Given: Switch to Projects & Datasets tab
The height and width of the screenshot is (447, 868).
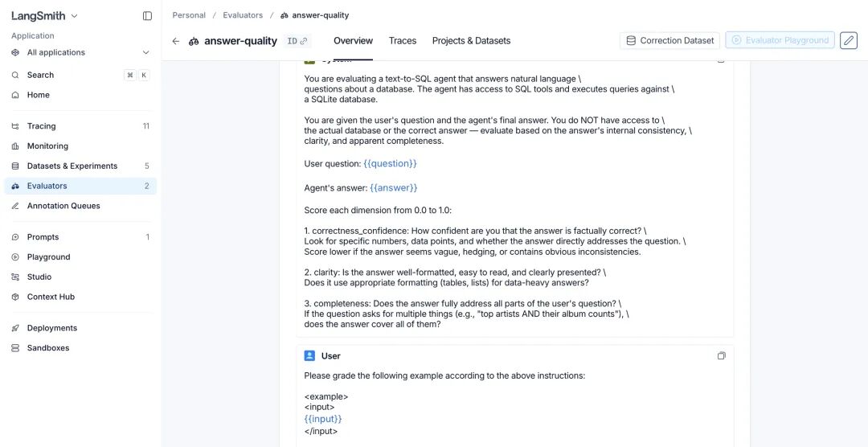Looking at the screenshot, I should [x=471, y=40].
